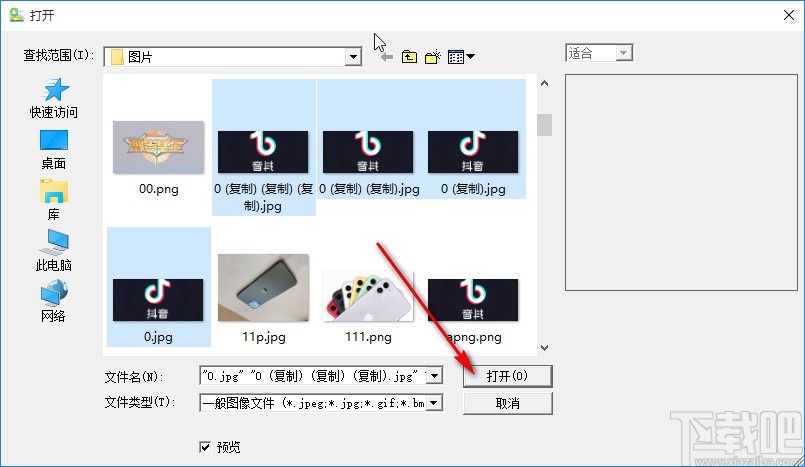
Task: Select the 0.jpg thumbnail
Action: coord(159,300)
